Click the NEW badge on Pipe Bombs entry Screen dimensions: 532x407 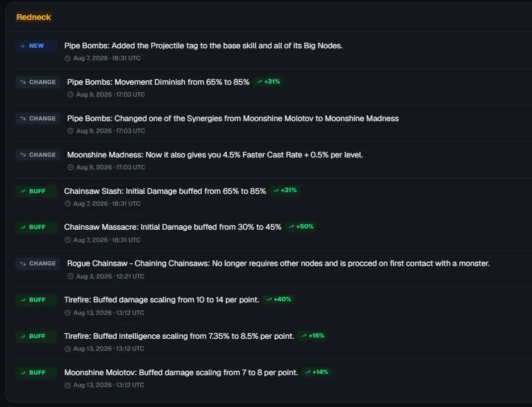tap(36, 46)
